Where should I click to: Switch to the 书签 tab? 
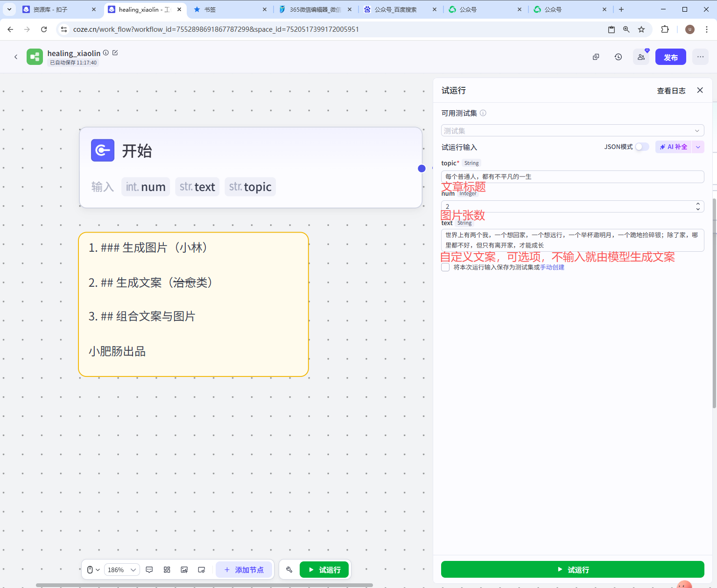pyautogui.click(x=231, y=9)
